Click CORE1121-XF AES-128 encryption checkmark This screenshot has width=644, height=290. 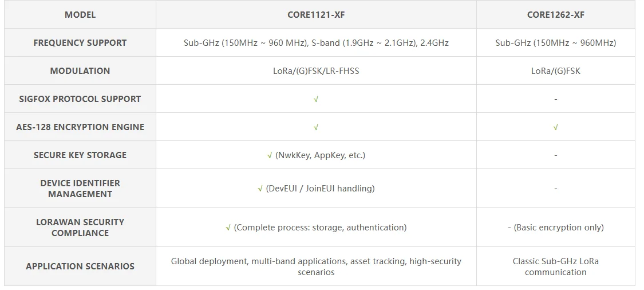[316, 127]
